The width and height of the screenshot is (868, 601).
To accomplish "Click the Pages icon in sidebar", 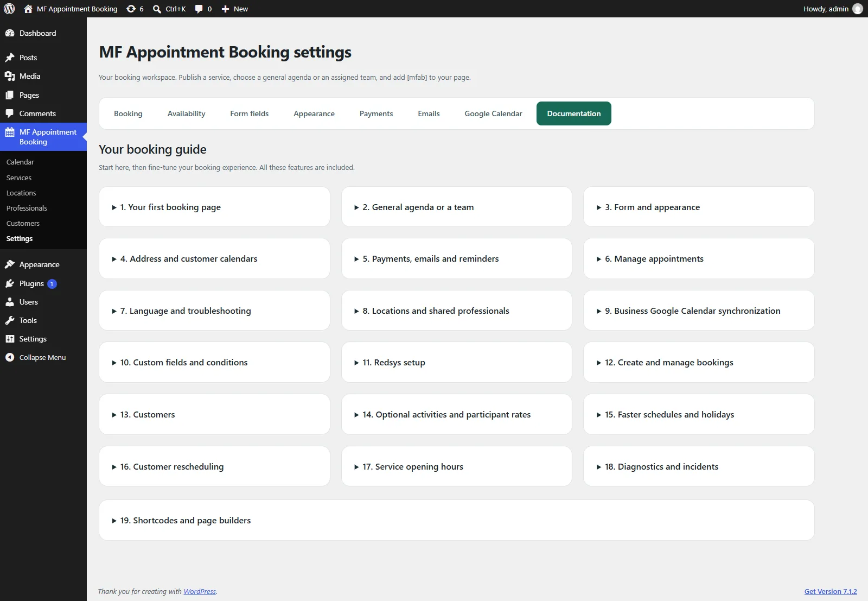I will point(10,95).
